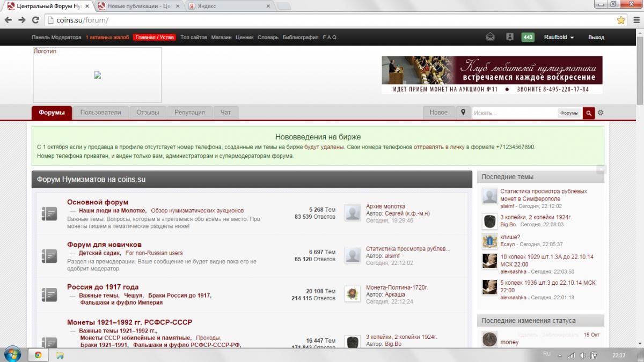This screenshot has width=644, height=362.
Task: Click avatar next to Архив молотка post
Action: tap(353, 213)
